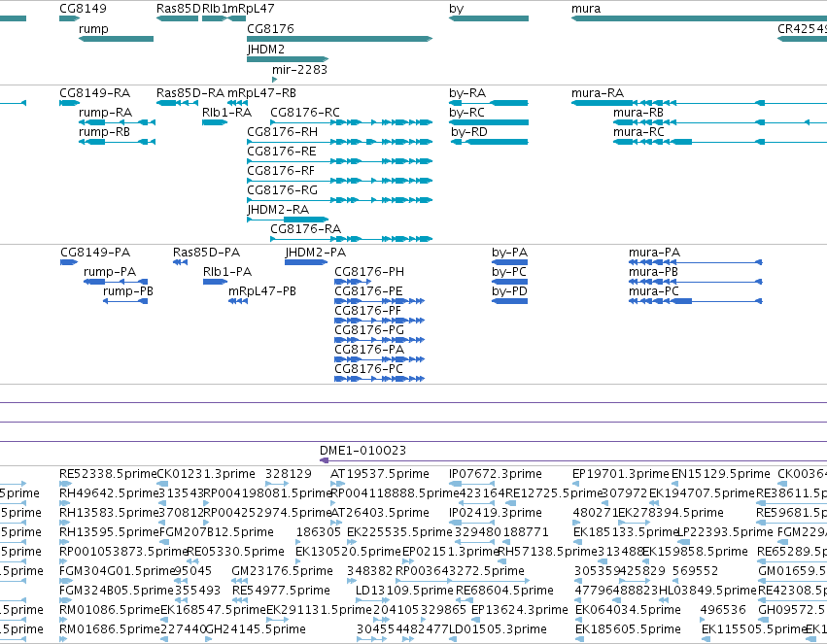The image size is (827, 644).
Task: Click the mRpL47-RB transcript label
Action: click(261, 92)
